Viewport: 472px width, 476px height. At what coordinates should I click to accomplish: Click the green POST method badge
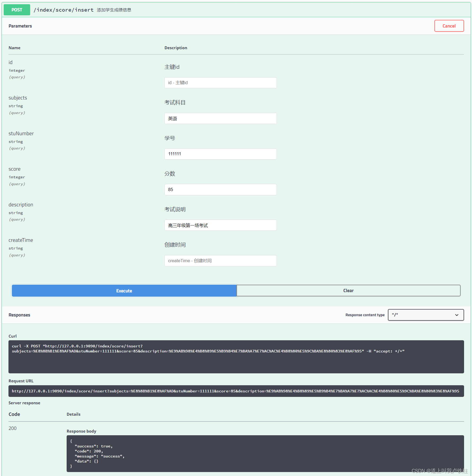(17, 10)
